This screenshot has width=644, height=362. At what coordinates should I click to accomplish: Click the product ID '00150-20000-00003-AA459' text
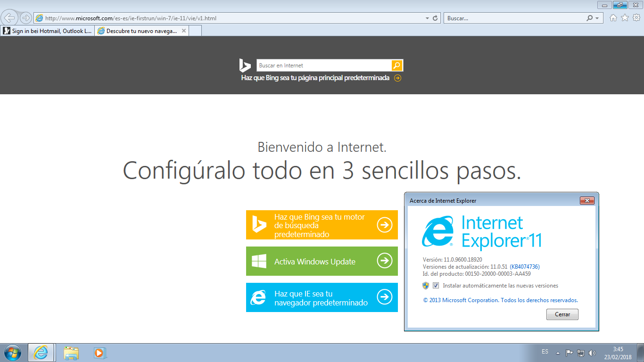(497, 273)
